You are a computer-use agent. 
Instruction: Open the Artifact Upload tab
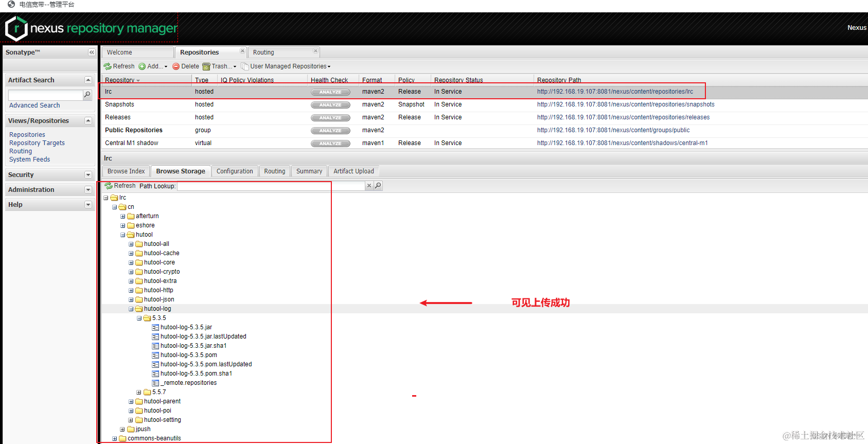[x=353, y=171]
